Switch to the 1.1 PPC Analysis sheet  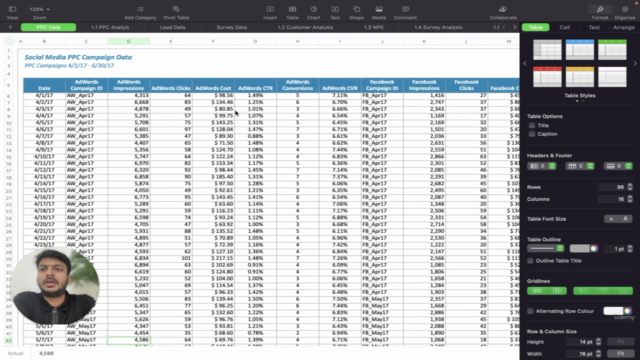tap(110, 27)
